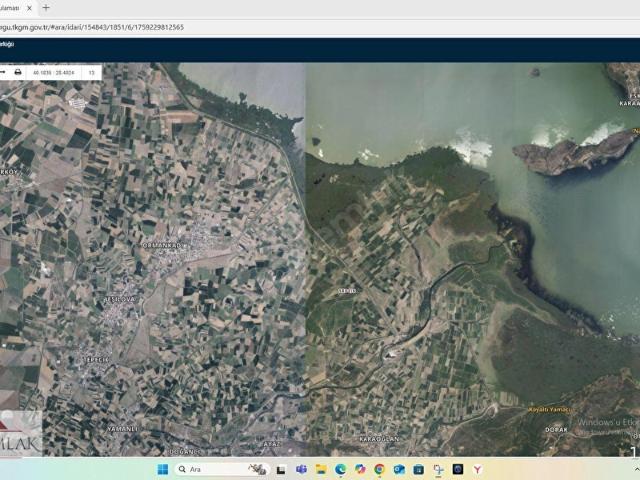This screenshot has height=480, width=640.
Task: Open File Explorer from the taskbar
Action: 320,469
